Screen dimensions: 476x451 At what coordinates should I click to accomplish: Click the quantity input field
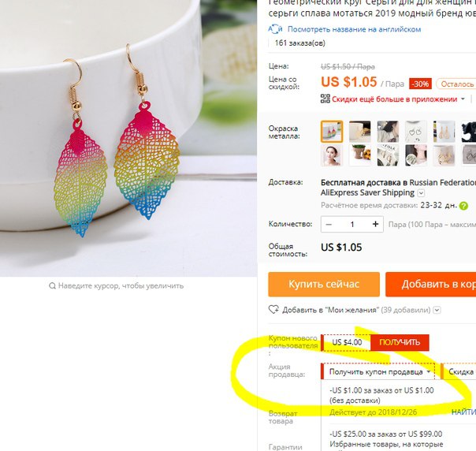pyautogui.click(x=352, y=225)
